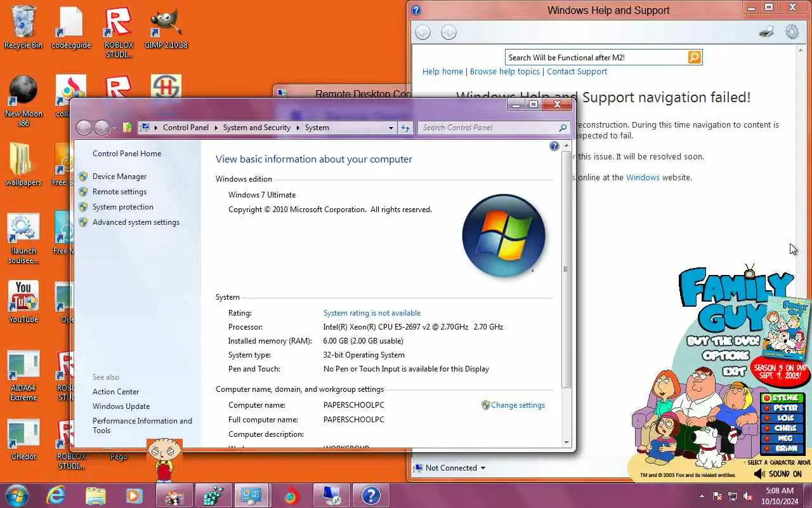Click the blue help icon in System window
Image resolution: width=812 pixels, height=508 pixels.
coord(554,147)
